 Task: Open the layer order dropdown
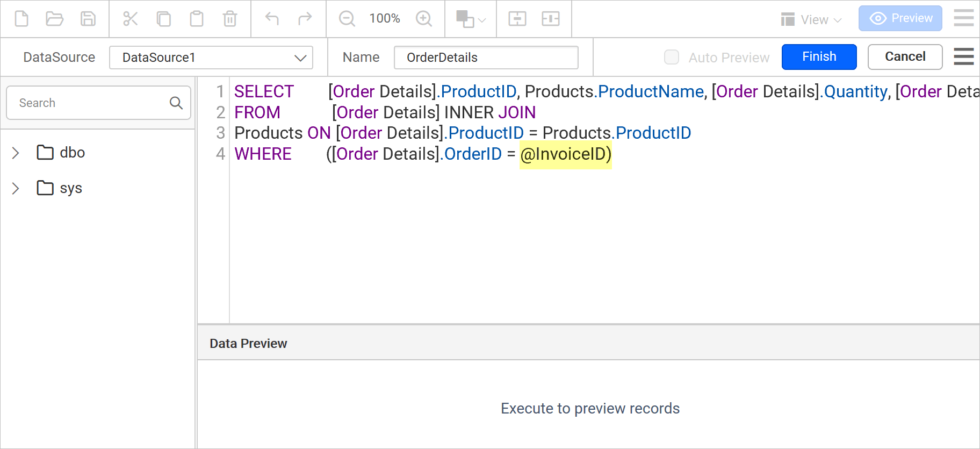click(x=471, y=19)
